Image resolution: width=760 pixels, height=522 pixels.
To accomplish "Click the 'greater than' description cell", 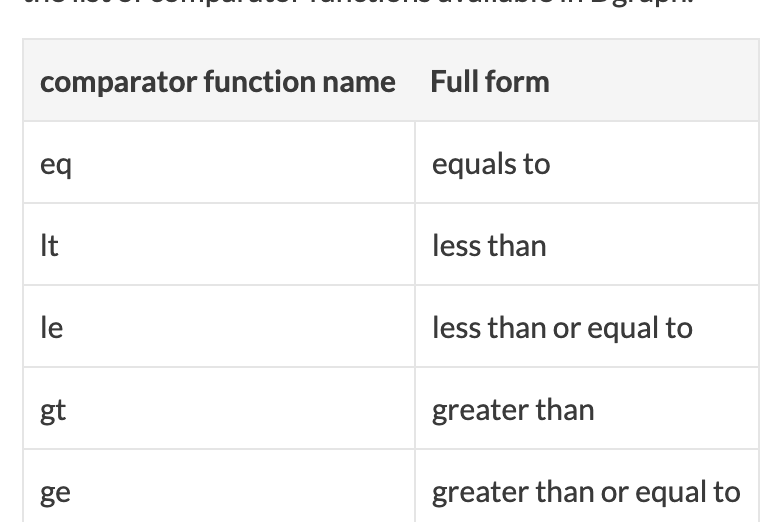I will (x=513, y=410).
